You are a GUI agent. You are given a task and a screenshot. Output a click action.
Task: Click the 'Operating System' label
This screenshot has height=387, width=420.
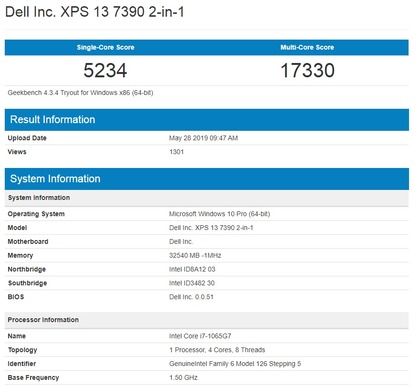coord(36,214)
